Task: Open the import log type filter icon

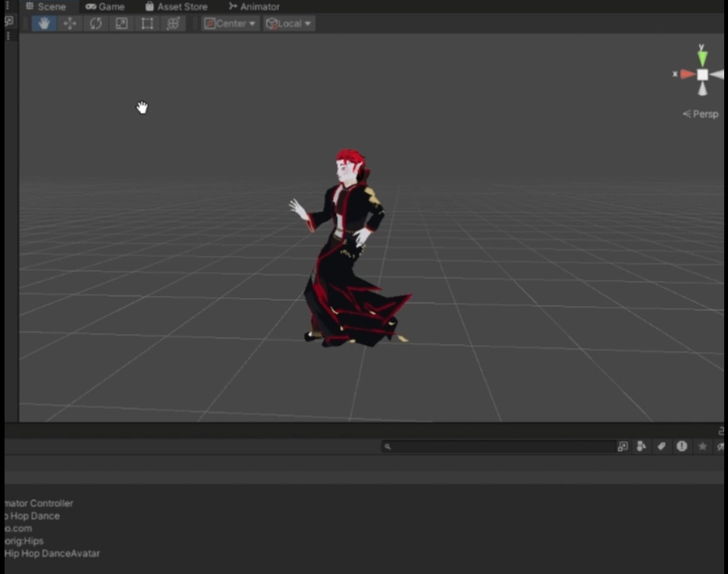Action: [681, 446]
